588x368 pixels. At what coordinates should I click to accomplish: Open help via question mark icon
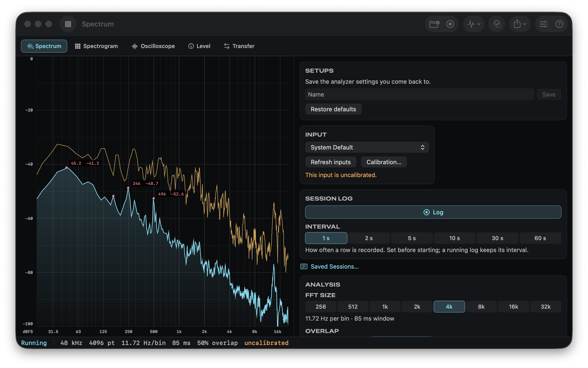point(559,24)
